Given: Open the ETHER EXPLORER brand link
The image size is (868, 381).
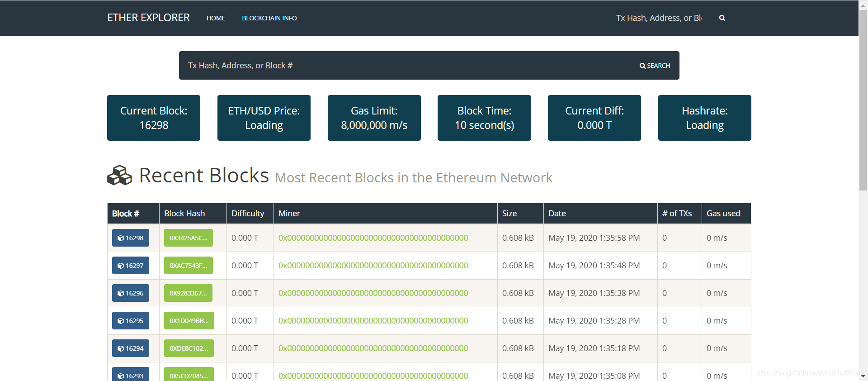Looking at the screenshot, I should pyautogui.click(x=148, y=18).
